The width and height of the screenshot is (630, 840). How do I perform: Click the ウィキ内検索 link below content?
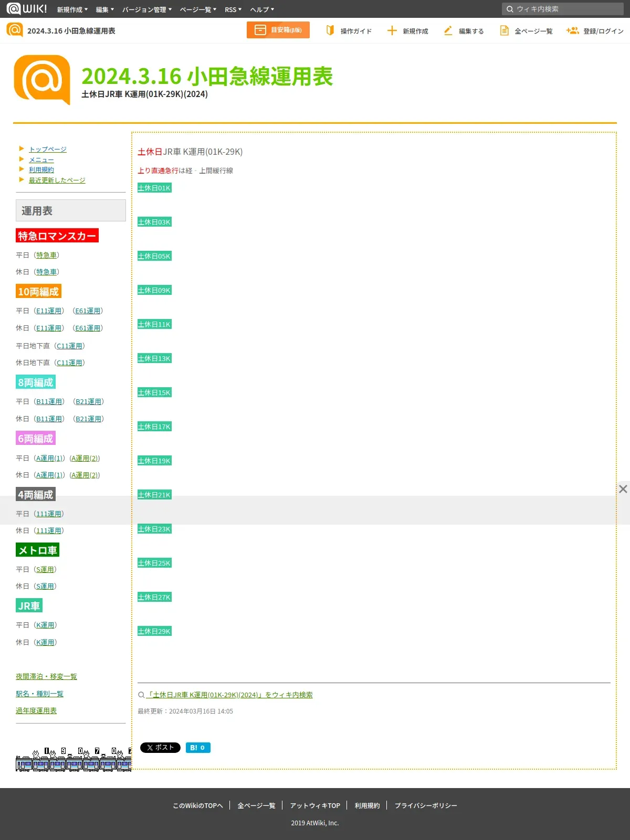(229, 695)
